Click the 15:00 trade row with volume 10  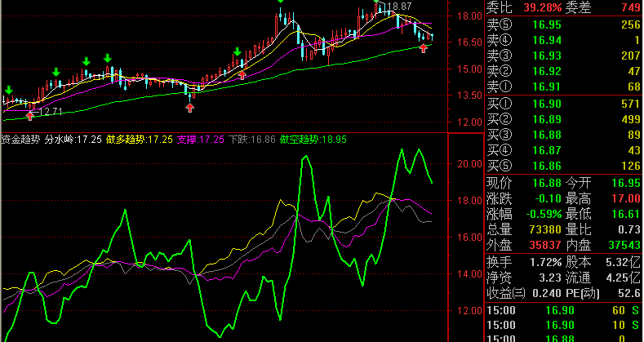pyautogui.click(x=564, y=325)
